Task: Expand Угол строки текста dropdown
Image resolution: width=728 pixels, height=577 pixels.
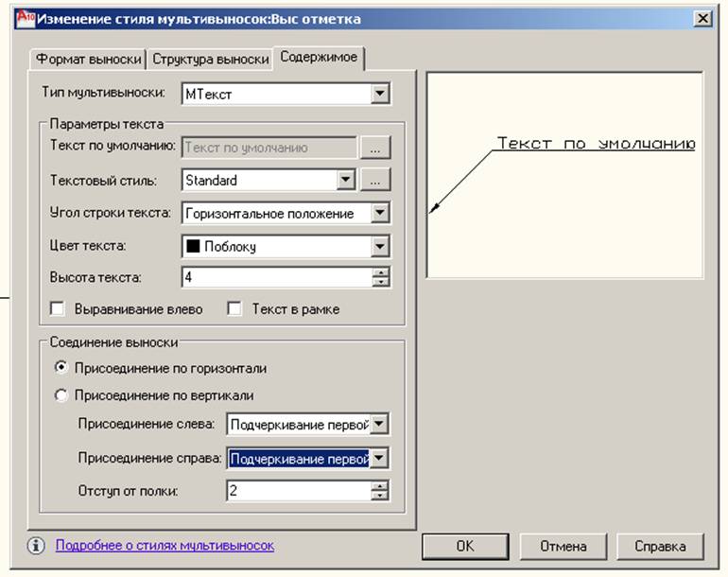Action: pyautogui.click(x=380, y=213)
